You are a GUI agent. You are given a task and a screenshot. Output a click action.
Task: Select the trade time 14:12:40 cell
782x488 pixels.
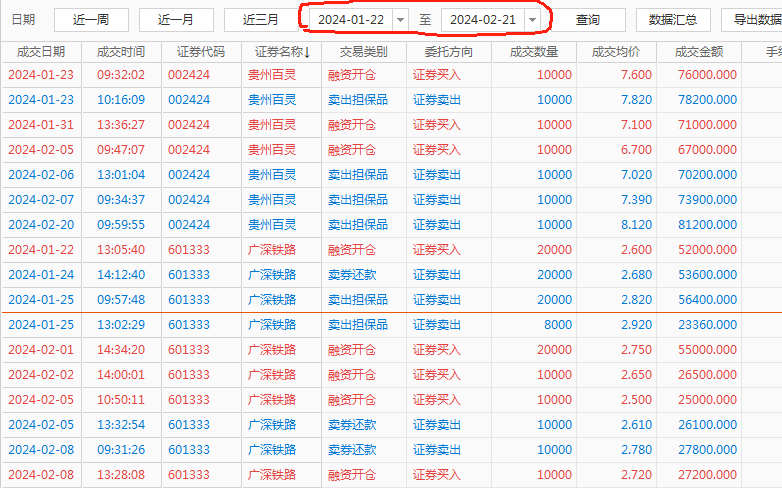pyautogui.click(x=121, y=274)
